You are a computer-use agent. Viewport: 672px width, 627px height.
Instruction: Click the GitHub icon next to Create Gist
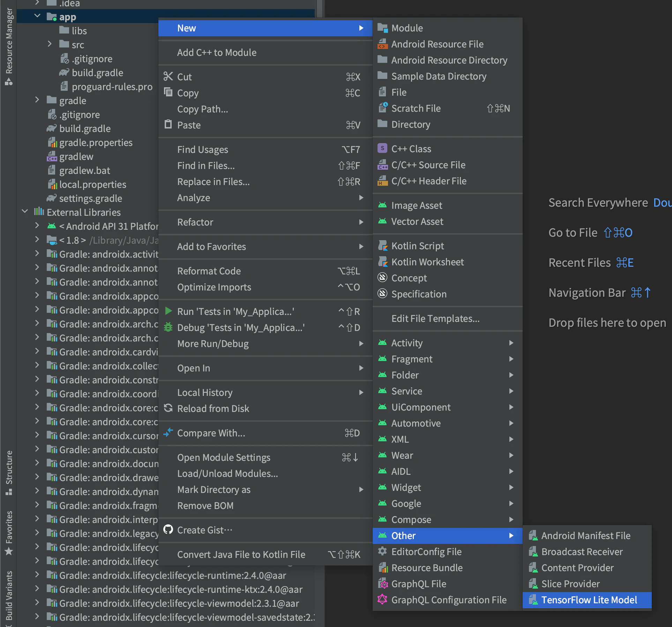(168, 529)
